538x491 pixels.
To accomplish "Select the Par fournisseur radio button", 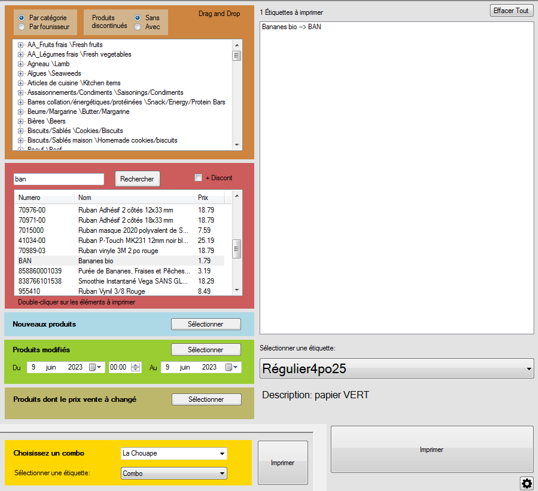I will [x=22, y=26].
